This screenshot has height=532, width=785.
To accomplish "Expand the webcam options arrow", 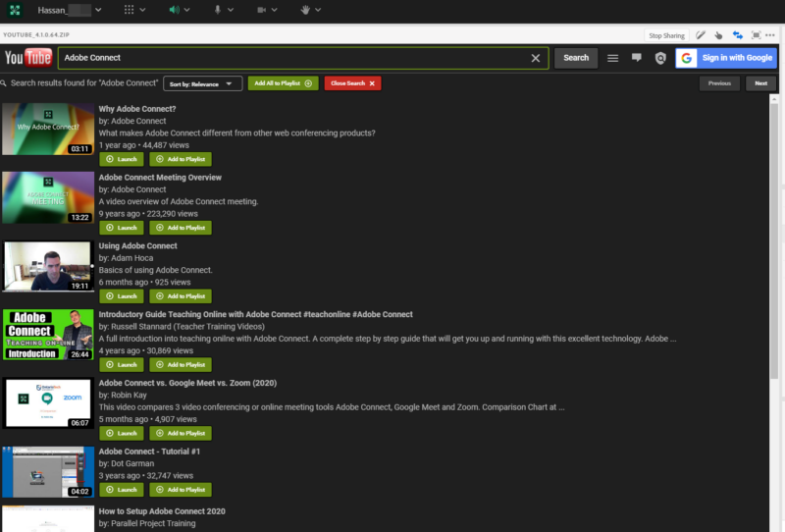I will [x=275, y=10].
